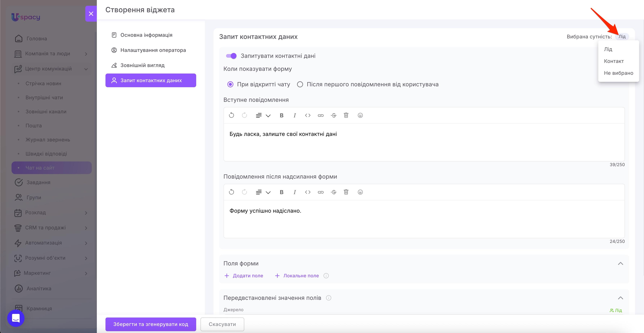Apply bold in Вступне повідомлення editor

pos(282,115)
